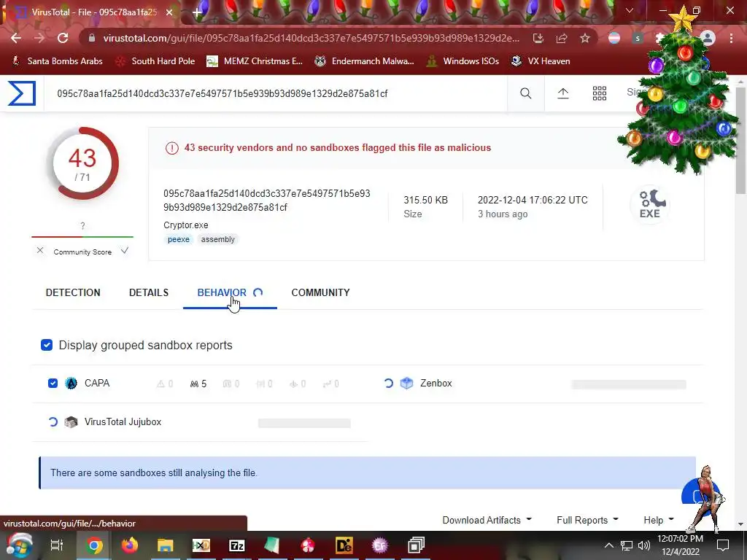Screen dimensions: 747x560
Task: Toggle Display grouped sandbox reports checkbox
Action: click(47, 345)
